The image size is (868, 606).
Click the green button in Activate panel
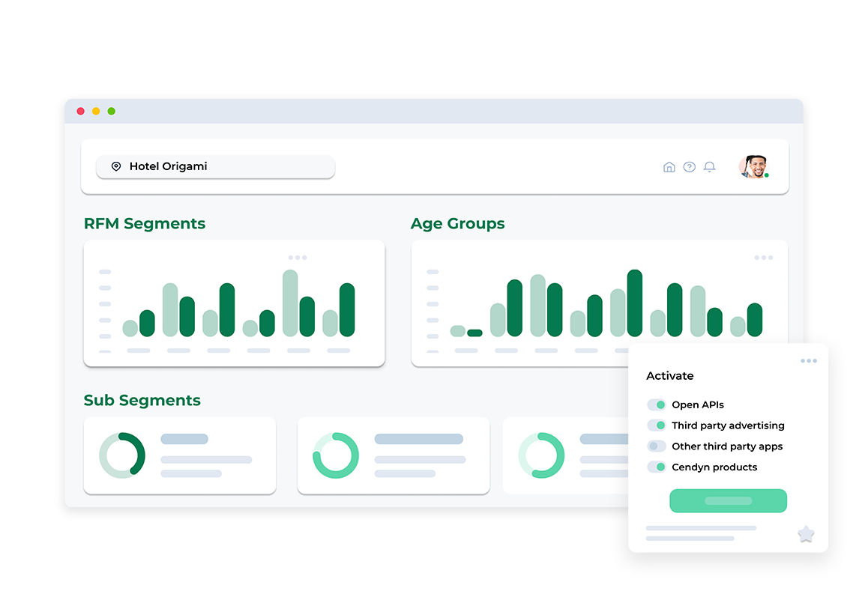728,500
